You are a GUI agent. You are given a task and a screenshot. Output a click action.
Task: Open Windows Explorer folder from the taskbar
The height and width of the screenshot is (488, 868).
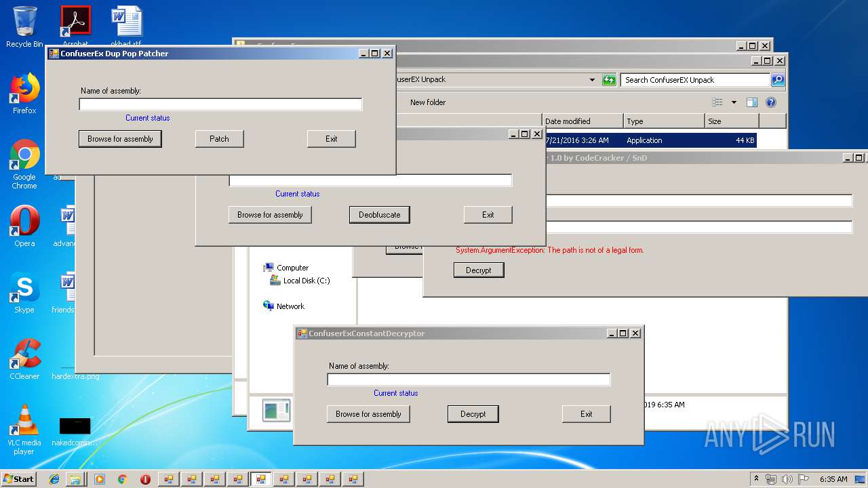point(75,479)
